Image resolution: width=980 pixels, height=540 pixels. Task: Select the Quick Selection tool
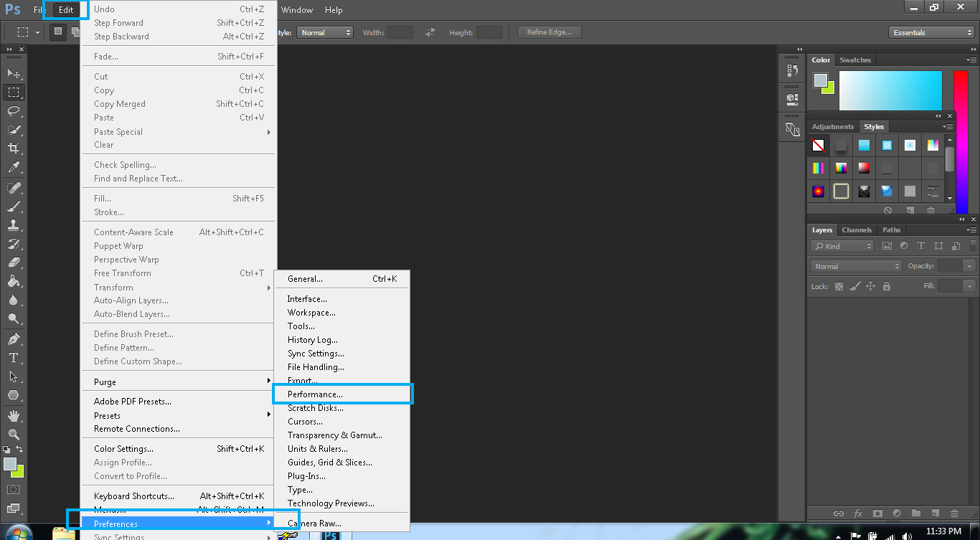click(14, 129)
